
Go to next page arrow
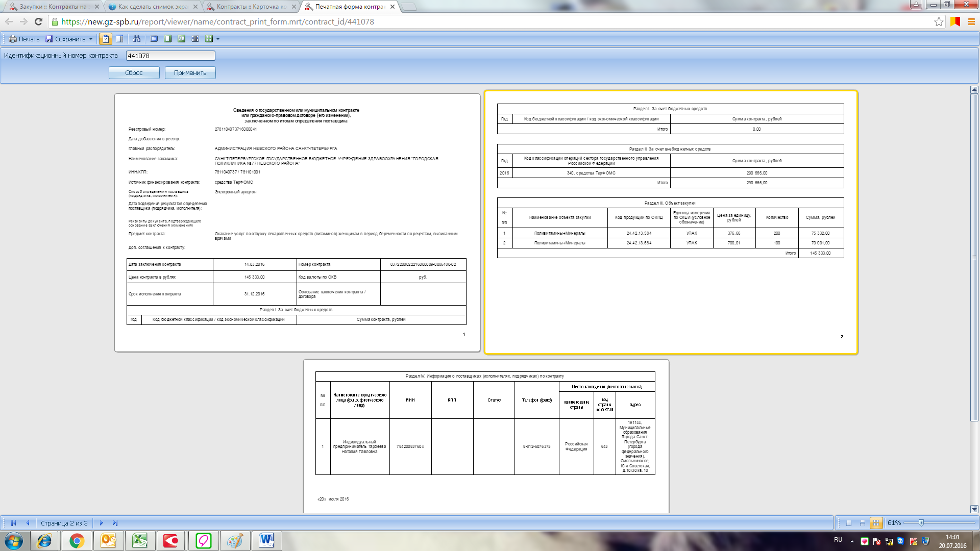[101, 523]
